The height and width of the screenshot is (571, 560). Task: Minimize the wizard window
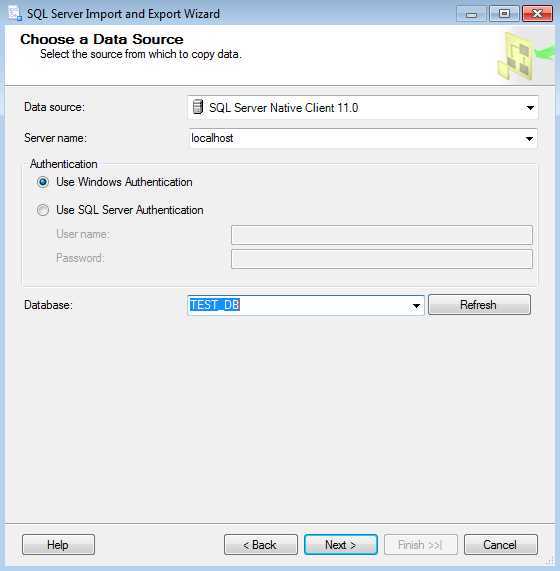(472, 14)
